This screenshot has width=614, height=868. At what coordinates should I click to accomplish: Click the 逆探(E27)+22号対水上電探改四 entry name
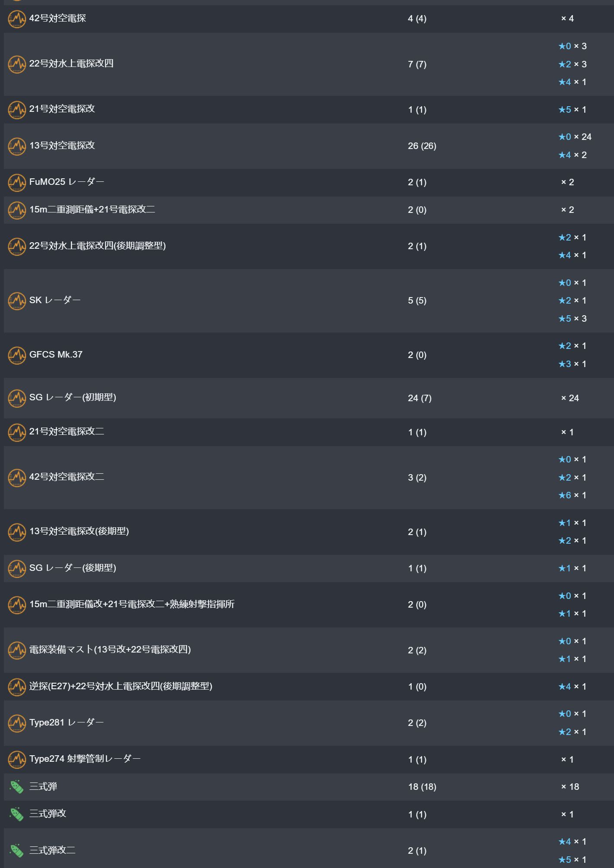coord(121,686)
